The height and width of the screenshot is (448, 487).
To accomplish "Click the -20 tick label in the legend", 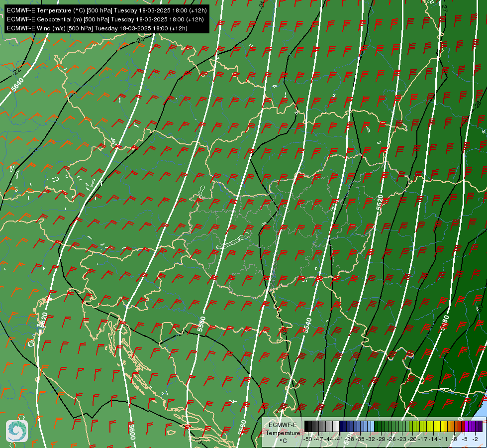I will coord(412,439).
